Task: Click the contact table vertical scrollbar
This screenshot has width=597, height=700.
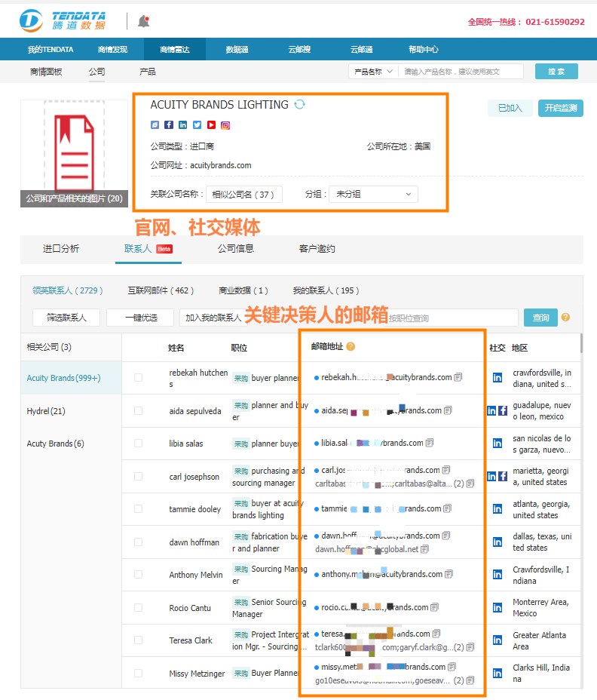Action: pos(581,343)
